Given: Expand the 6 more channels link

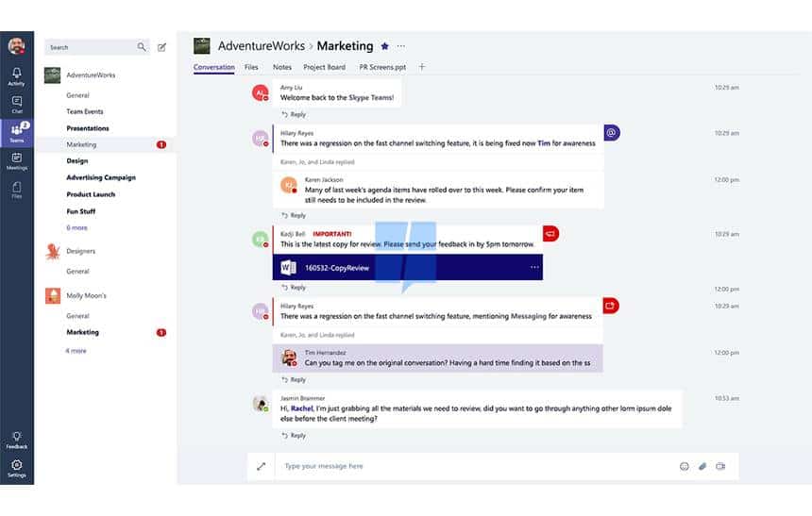Looking at the screenshot, I should (76, 227).
